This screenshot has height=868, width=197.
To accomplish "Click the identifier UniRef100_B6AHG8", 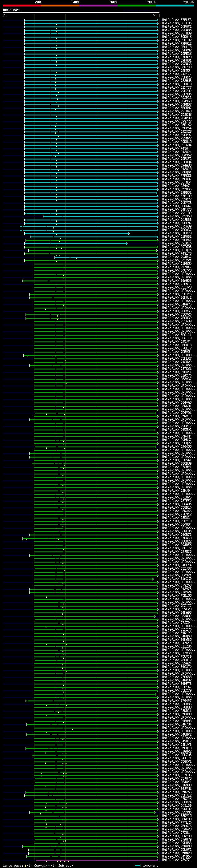I will [x=176, y=281].
